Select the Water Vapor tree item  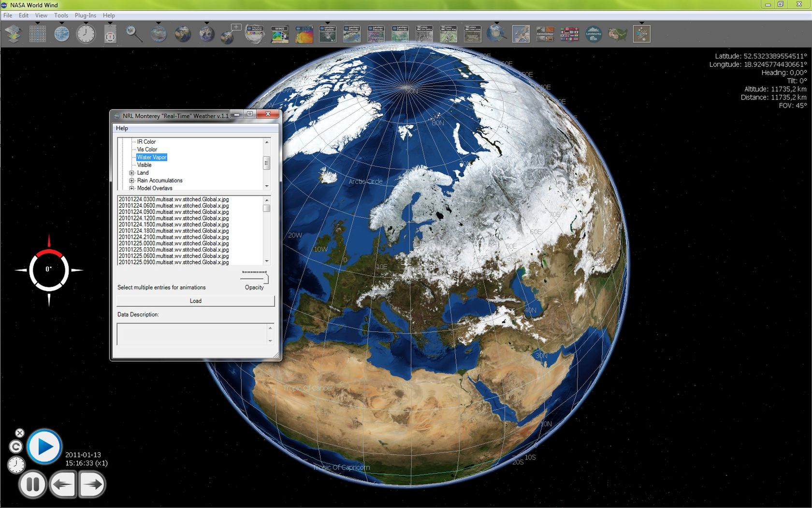point(151,157)
